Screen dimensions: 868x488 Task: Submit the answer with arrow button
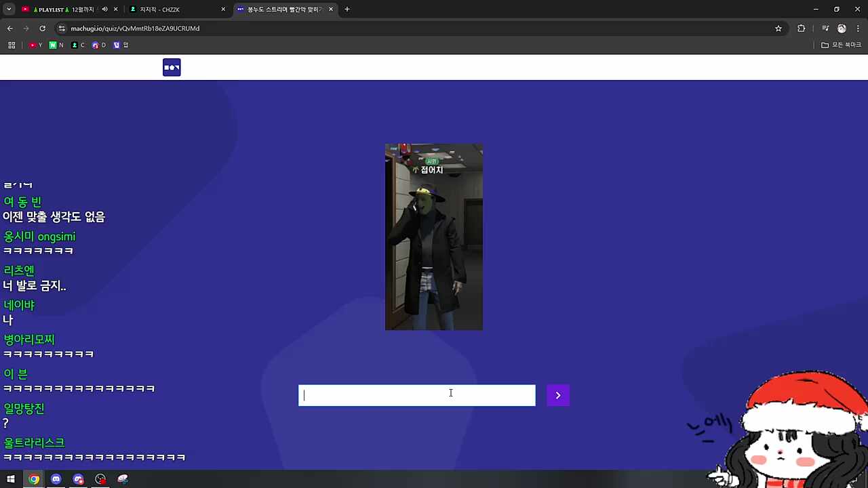(558, 395)
